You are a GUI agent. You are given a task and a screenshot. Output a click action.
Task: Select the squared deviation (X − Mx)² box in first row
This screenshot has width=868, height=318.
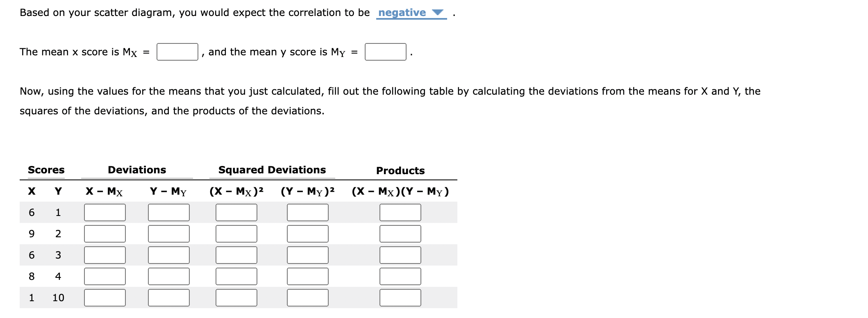236,212
